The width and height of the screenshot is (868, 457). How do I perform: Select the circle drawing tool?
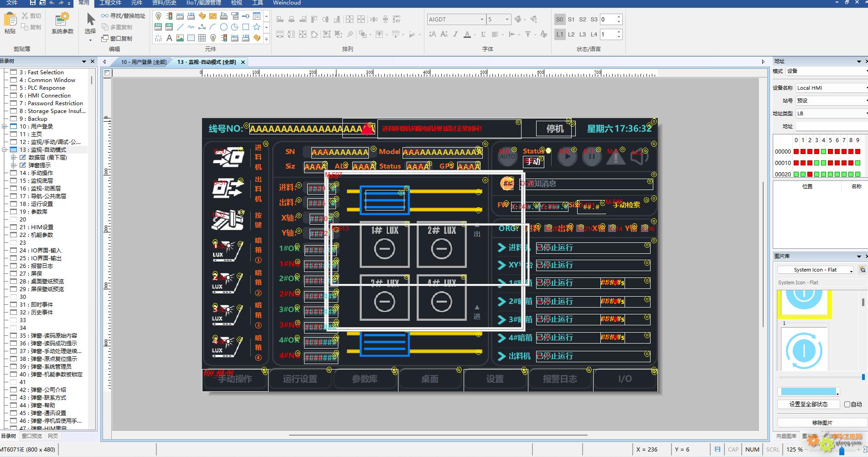pos(224,27)
